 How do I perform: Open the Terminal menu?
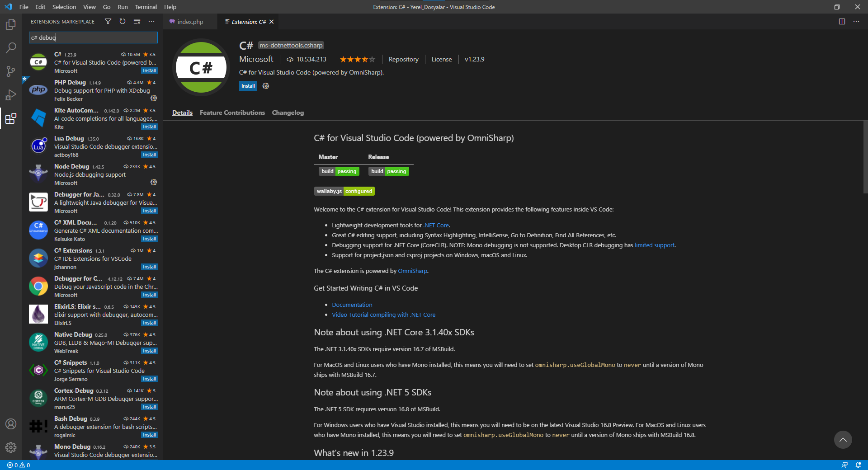click(146, 7)
